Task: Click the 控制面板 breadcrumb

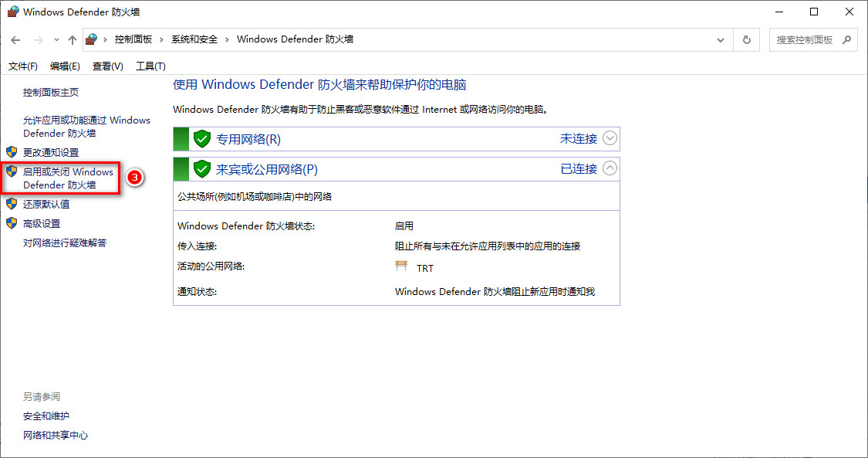Action: click(x=133, y=39)
